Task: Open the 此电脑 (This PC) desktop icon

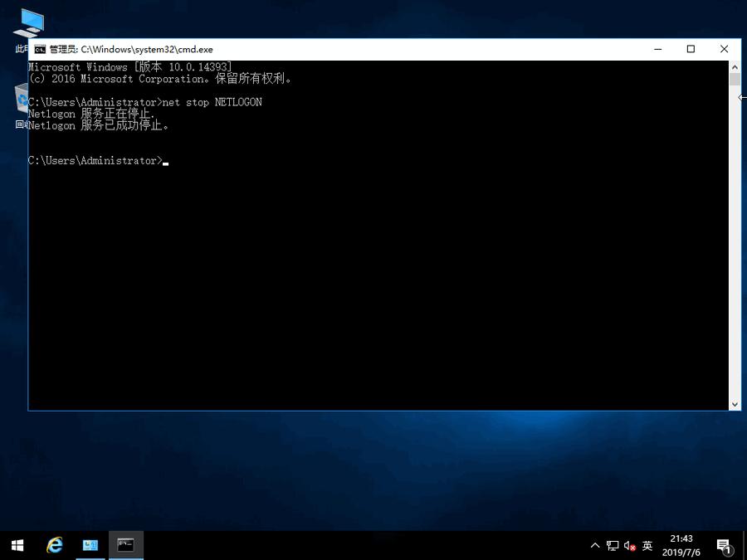Action: [27, 21]
